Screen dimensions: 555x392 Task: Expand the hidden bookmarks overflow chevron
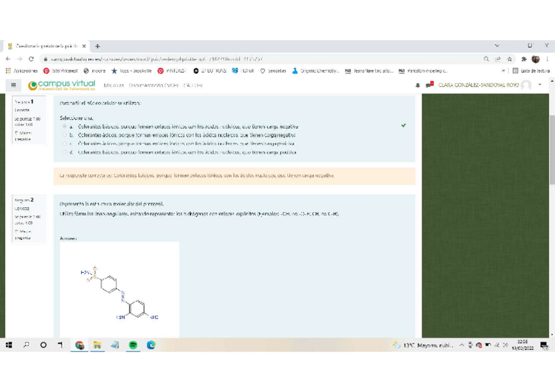coord(504,71)
